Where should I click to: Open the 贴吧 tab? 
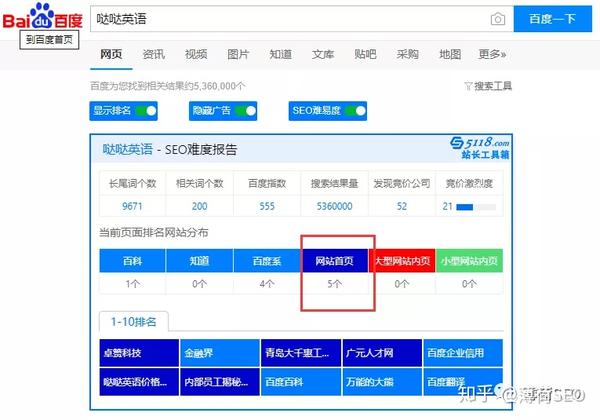pyautogui.click(x=365, y=54)
